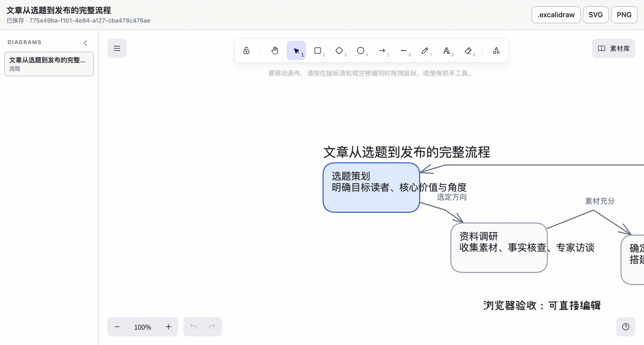Open the 素材库 library panel
This screenshot has width=644, height=345.
coord(613,48)
